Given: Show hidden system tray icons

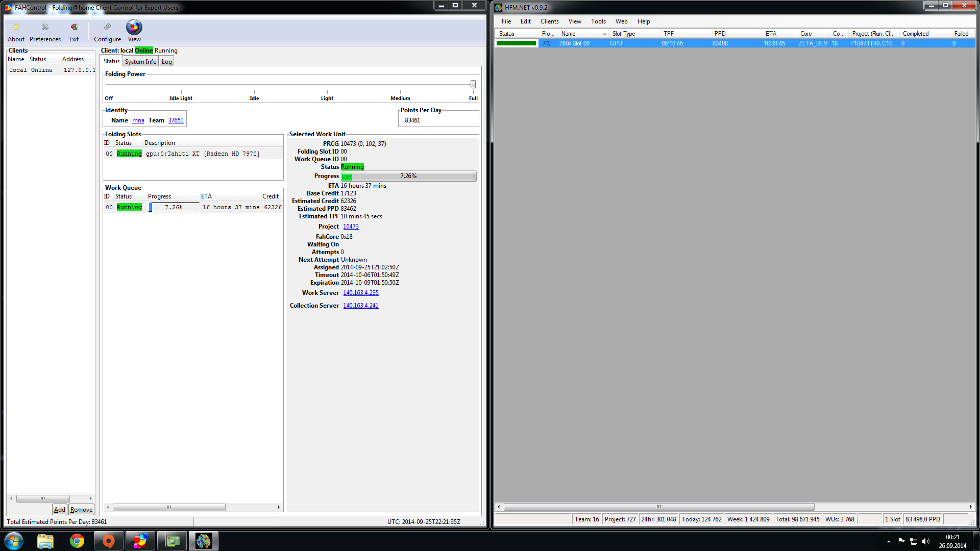Looking at the screenshot, I should [x=889, y=541].
